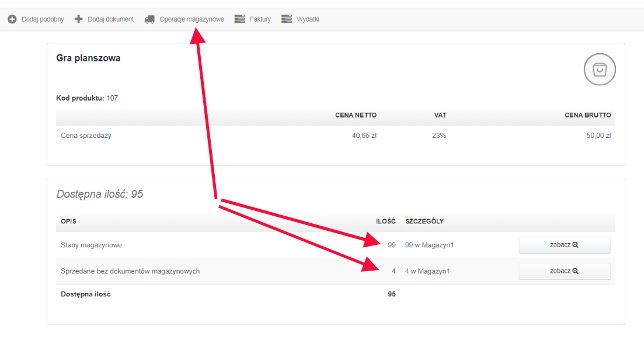
Task: Go to the Wydatki menu item
Action: [308, 19]
